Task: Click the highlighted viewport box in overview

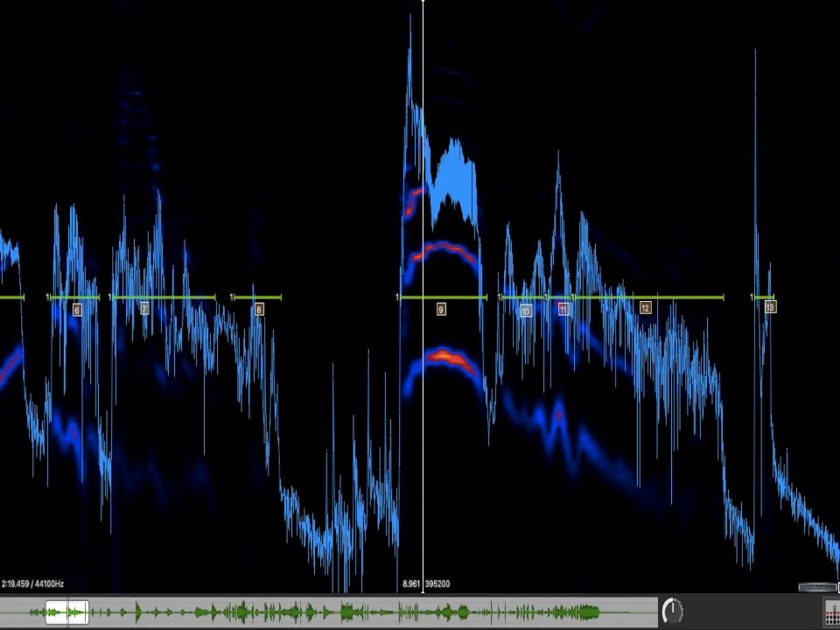Action: click(67, 612)
